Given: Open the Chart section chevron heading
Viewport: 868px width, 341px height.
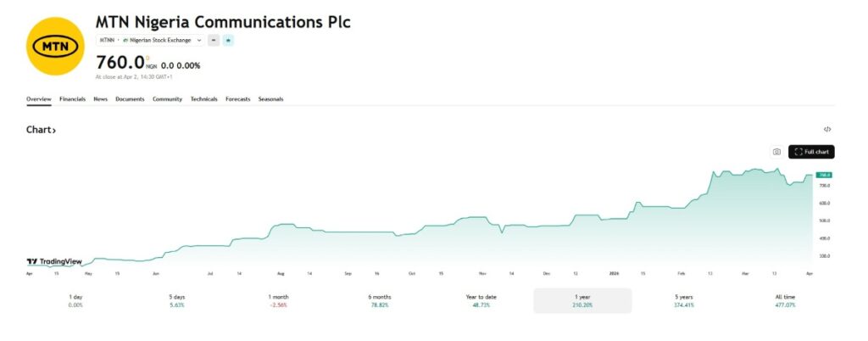Looking at the screenshot, I should click(42, 130).
